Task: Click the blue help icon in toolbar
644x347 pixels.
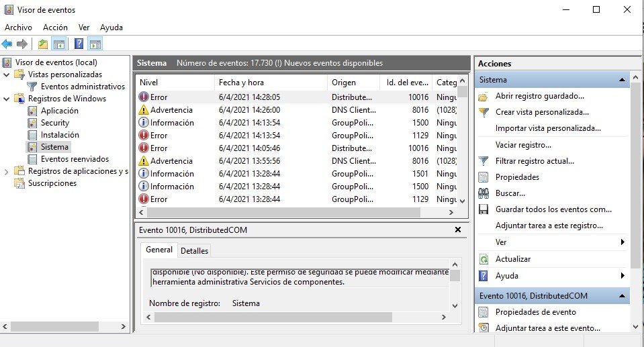Action: point(79,44)
